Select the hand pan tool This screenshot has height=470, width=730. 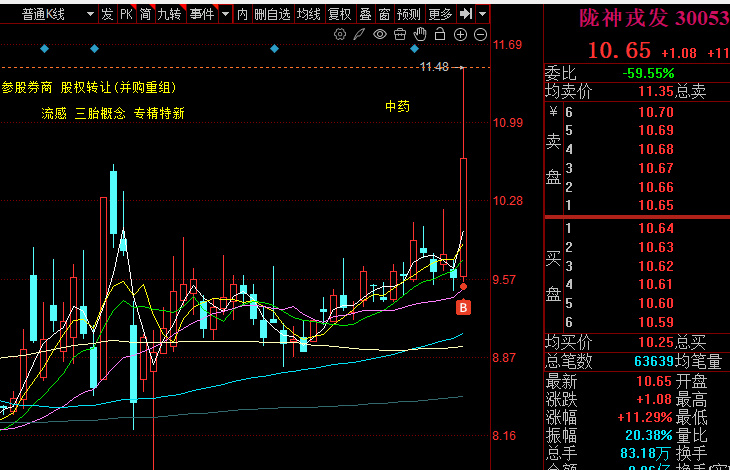point(420,34)
